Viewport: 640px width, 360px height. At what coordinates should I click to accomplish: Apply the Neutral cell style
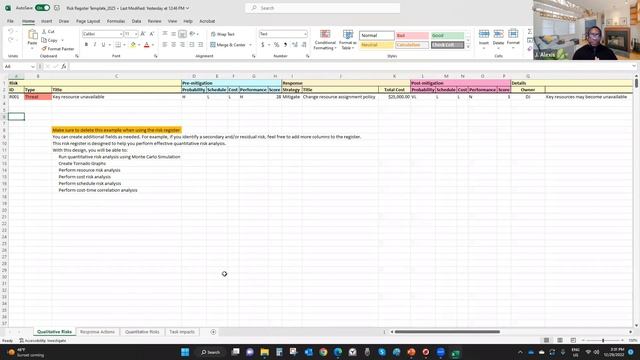[376, 45]
